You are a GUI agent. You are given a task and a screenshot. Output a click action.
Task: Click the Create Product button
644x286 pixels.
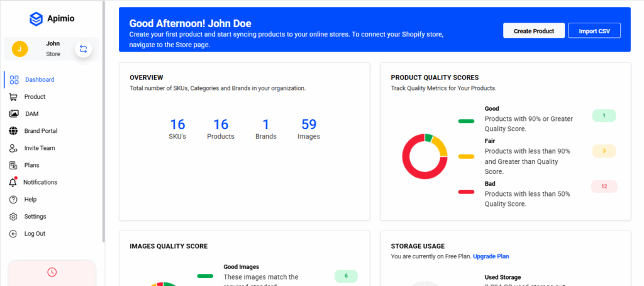533,31
